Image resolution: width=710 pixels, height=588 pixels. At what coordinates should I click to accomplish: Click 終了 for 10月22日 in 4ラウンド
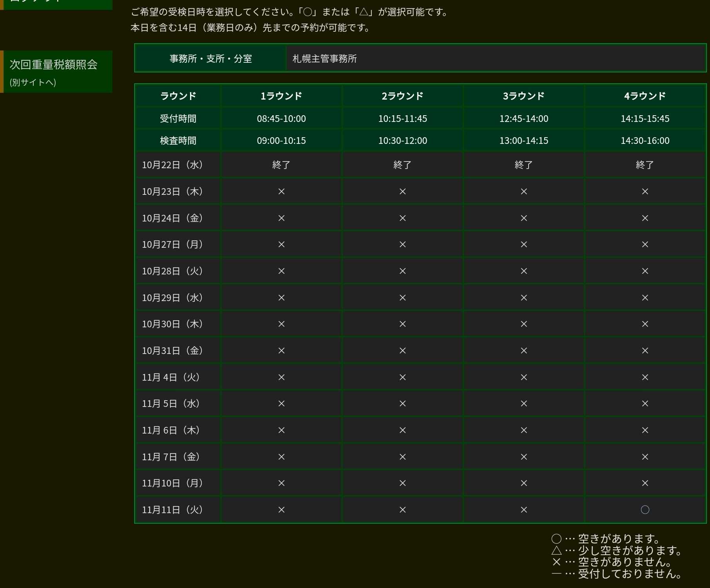pyautogui.click(x=645, y=165)
